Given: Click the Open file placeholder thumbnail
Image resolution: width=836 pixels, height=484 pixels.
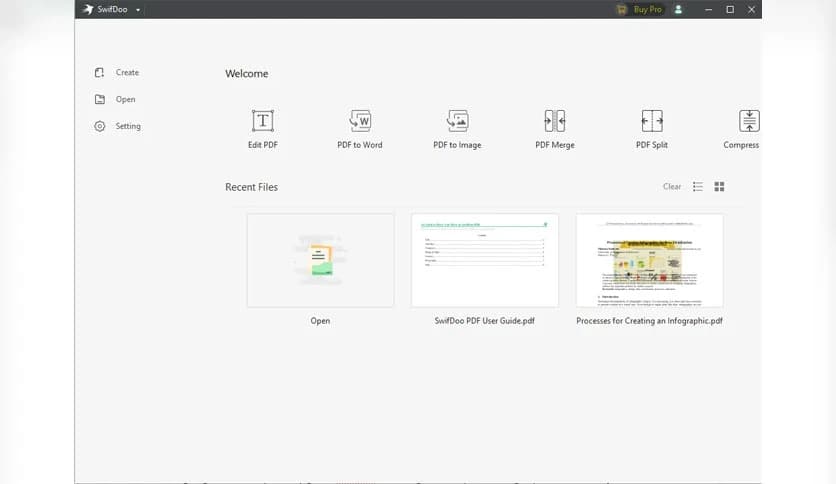Looking at the screenshot, I should (x=320, y=260).
